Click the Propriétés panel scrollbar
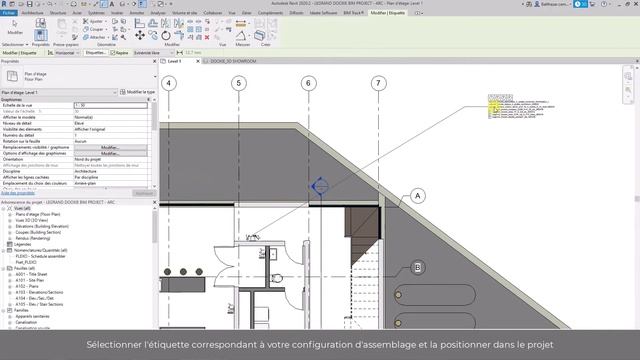Viewport: 640px width, 360px height. [154, 116]
